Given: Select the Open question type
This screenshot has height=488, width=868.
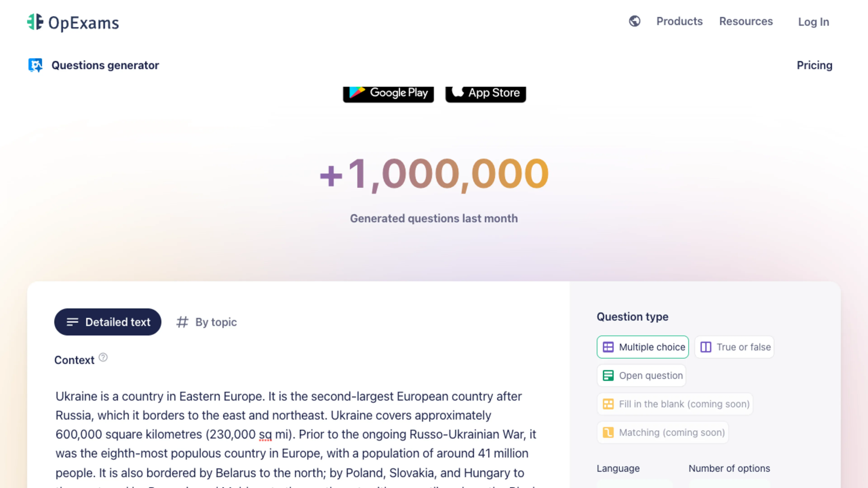Looking at the screenshot, I should point(642,375).
